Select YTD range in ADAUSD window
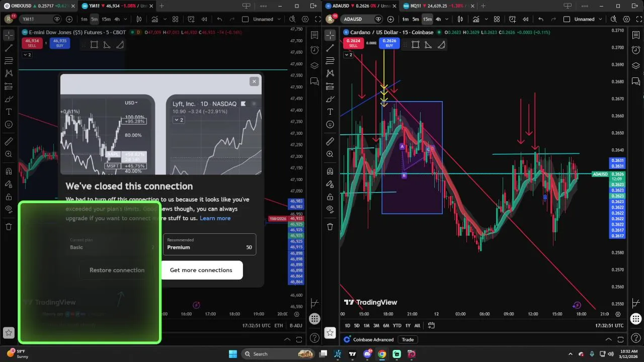Screen dimensions: 644x362 click(x=397, y=325)
